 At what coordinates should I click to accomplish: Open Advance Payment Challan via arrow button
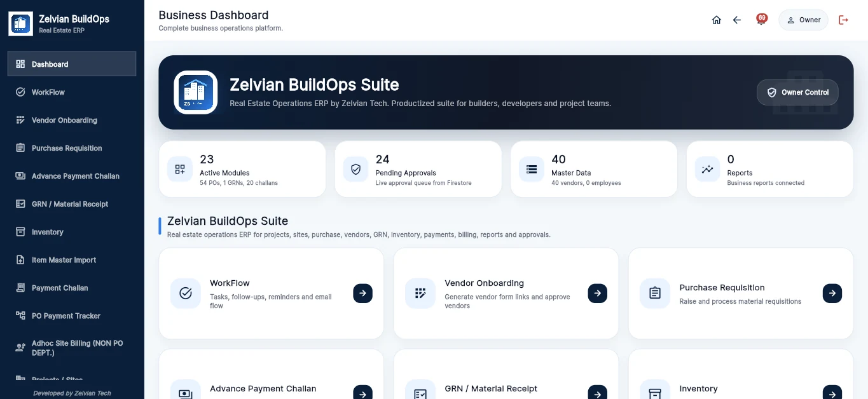[x=362, y=393]
